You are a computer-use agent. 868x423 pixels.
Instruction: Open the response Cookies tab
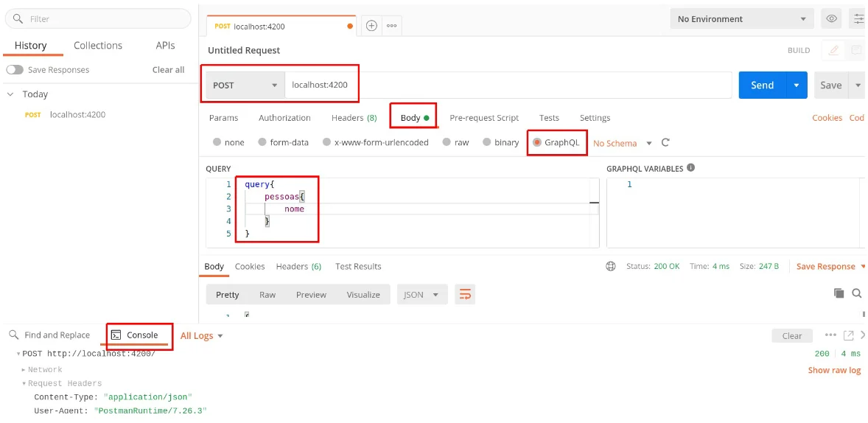(250, 266)
